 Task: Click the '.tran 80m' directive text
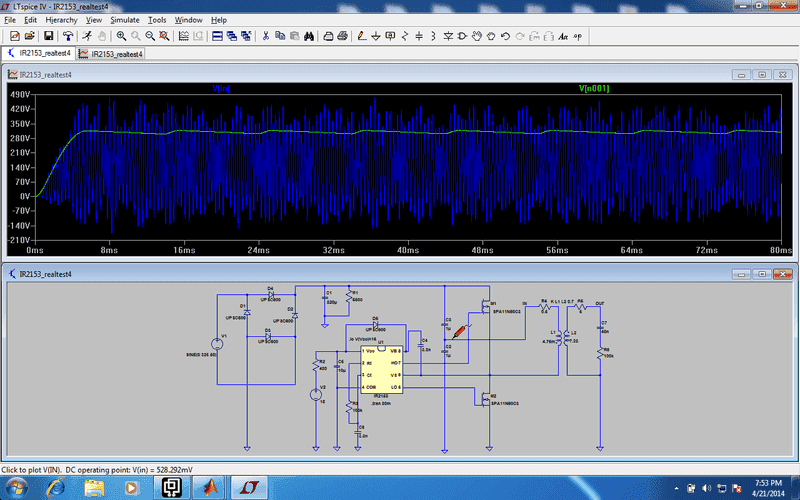381,404
